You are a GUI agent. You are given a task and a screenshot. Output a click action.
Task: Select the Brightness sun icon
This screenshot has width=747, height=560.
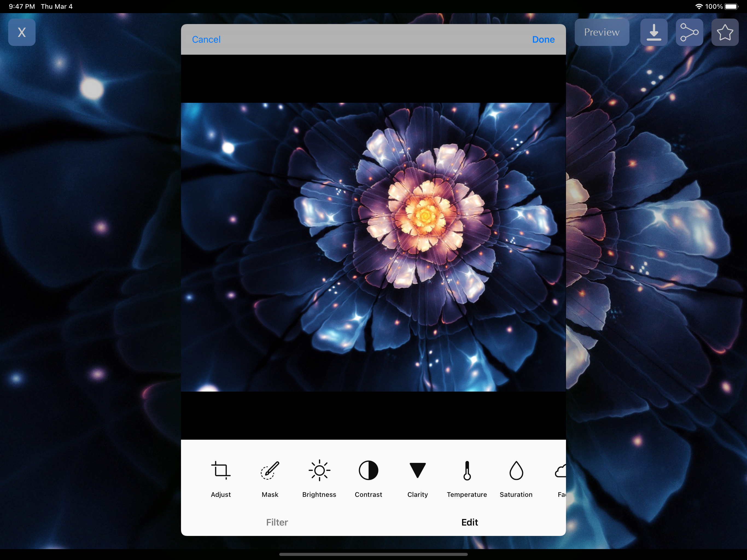pyautogui.click(x=319, y=471)
